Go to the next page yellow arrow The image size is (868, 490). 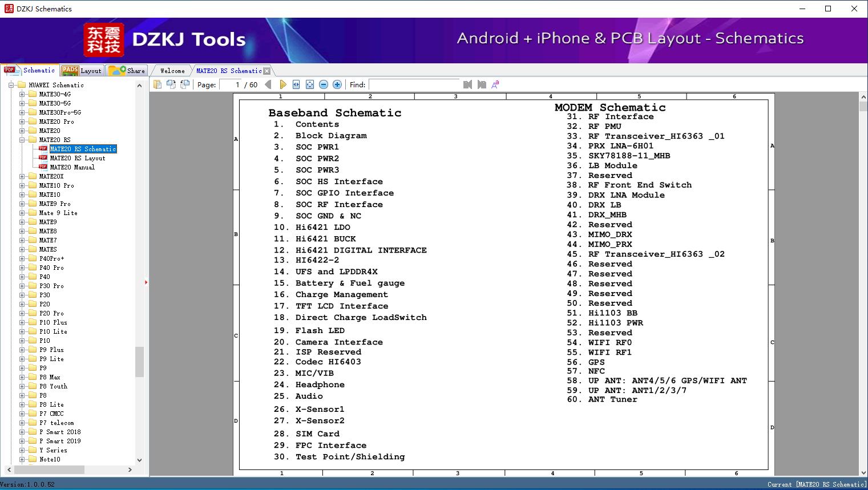click(282, 84)
